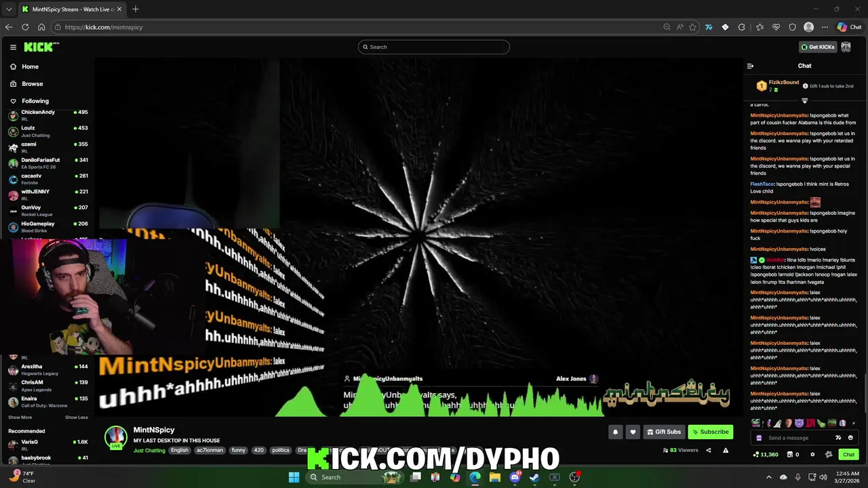Open Copilot Chat in browser toolbar
This screenshot has width=868, height=488.
point(849,27)
